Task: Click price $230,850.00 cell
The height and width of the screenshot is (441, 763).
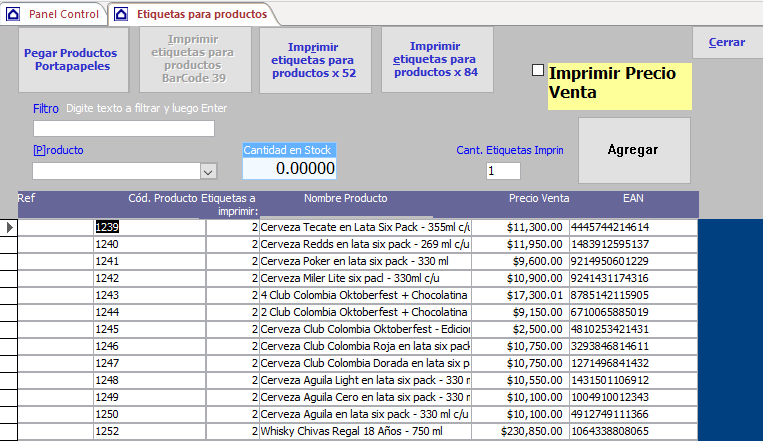Action: (x=520, y=431)
